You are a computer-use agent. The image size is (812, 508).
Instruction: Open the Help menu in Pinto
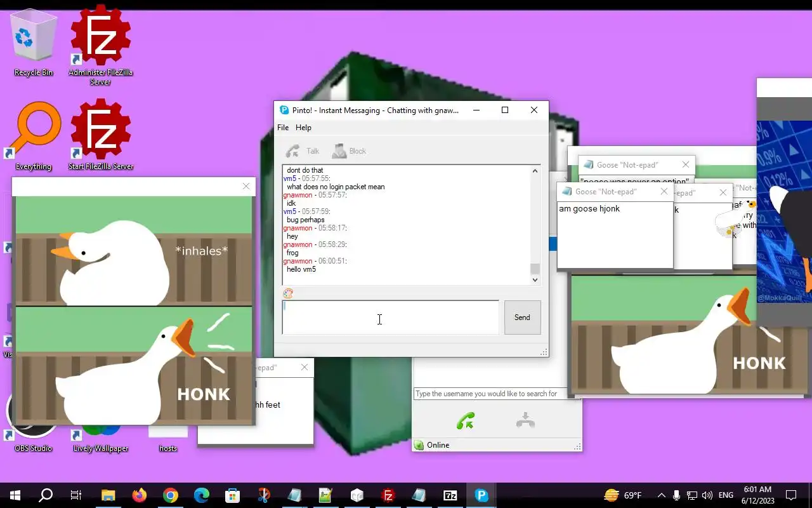point(303,128)
